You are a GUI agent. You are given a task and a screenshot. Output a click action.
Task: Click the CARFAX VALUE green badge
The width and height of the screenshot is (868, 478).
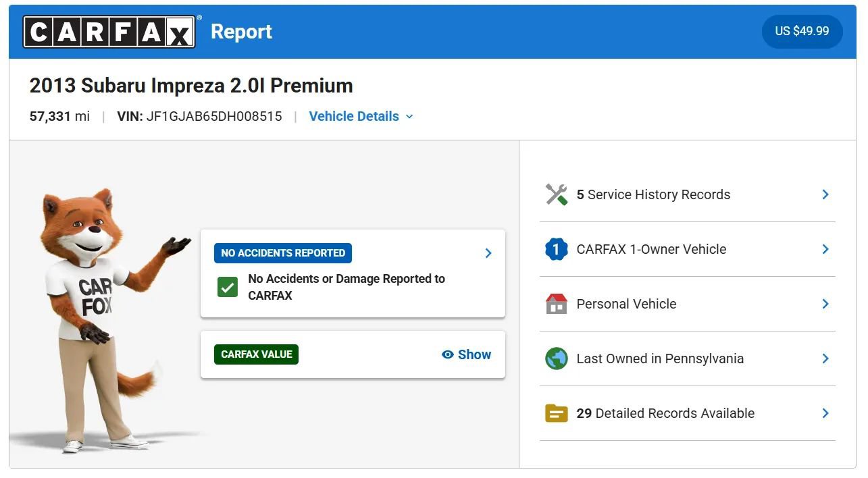(257, 354)
